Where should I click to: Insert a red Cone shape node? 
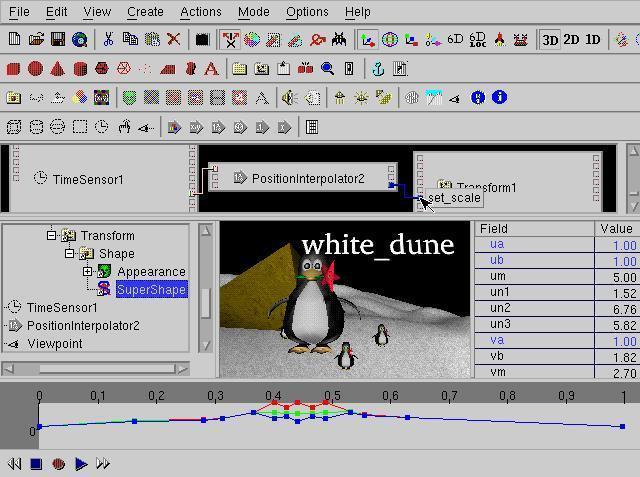(x=58, y=69)
